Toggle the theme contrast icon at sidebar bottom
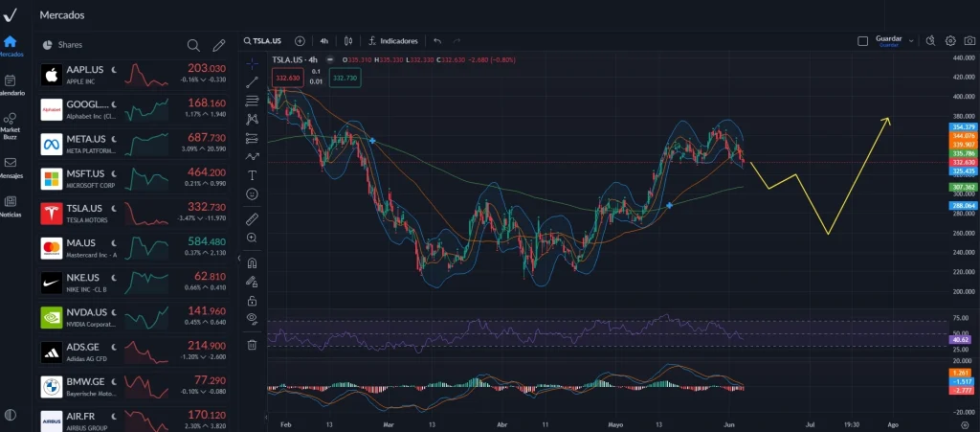Screen dimensions: 980x432 point(10,415)
